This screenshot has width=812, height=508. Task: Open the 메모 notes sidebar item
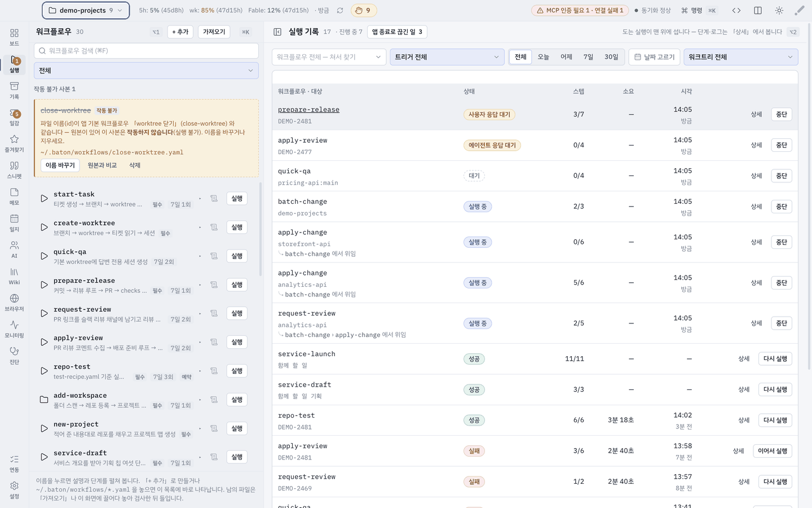tap(14, 196)
